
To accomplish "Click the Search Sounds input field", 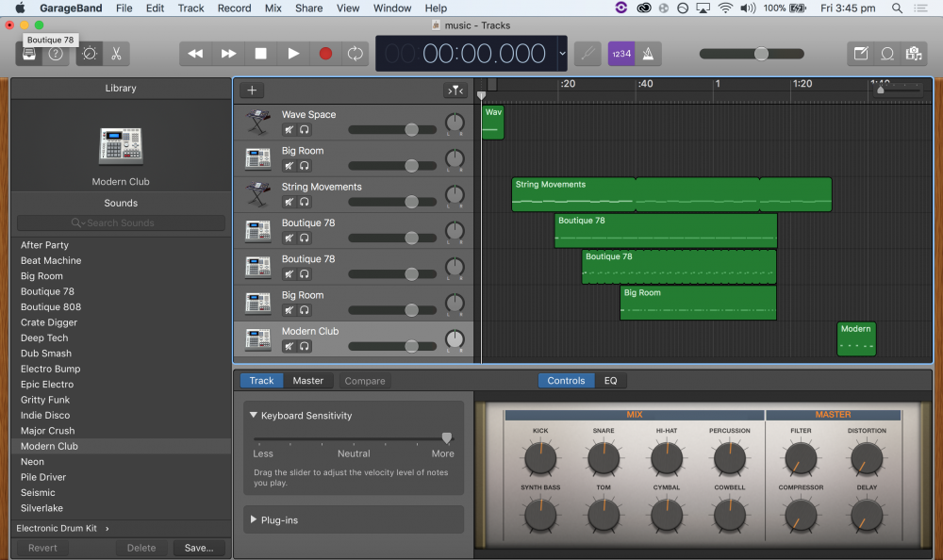I will coord(121,222).
